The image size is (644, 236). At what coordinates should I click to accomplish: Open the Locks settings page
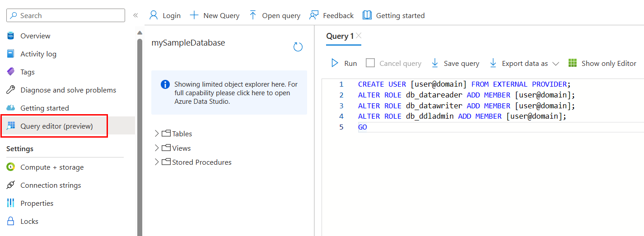pos(29,221)
